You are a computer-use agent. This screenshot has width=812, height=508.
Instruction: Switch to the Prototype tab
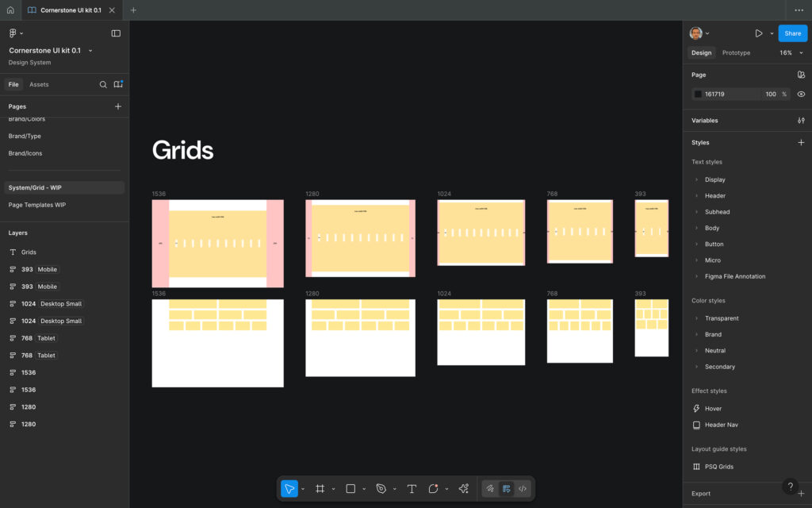pyautogui.click(x=736, y=52)
